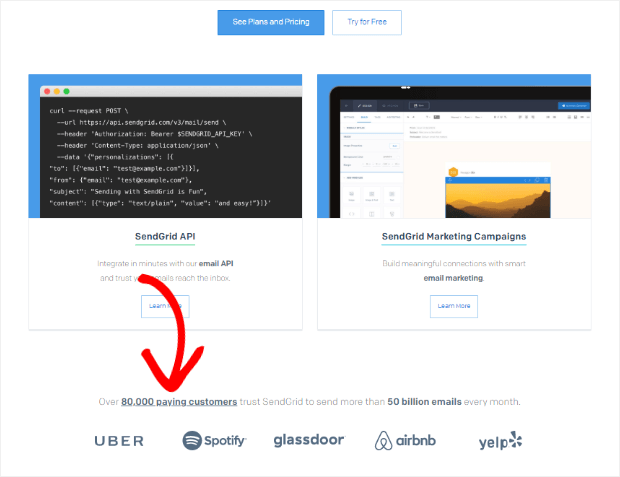Viewport: 620px width, 477px height.
Task: Click the green dot in terminal window
Action: click(x=66, y=91)
